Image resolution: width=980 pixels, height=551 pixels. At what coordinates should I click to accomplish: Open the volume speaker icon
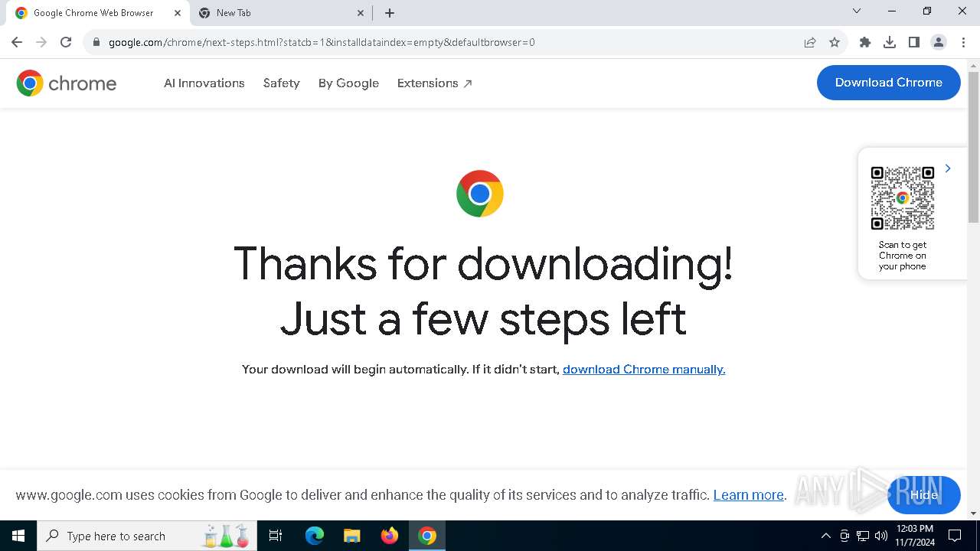point(881,536)
